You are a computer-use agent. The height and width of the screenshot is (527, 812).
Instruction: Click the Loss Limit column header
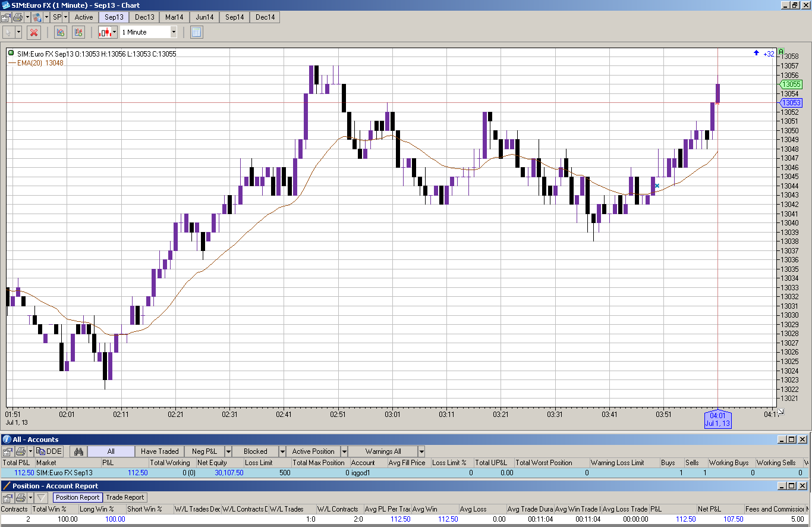pos(267,463)
